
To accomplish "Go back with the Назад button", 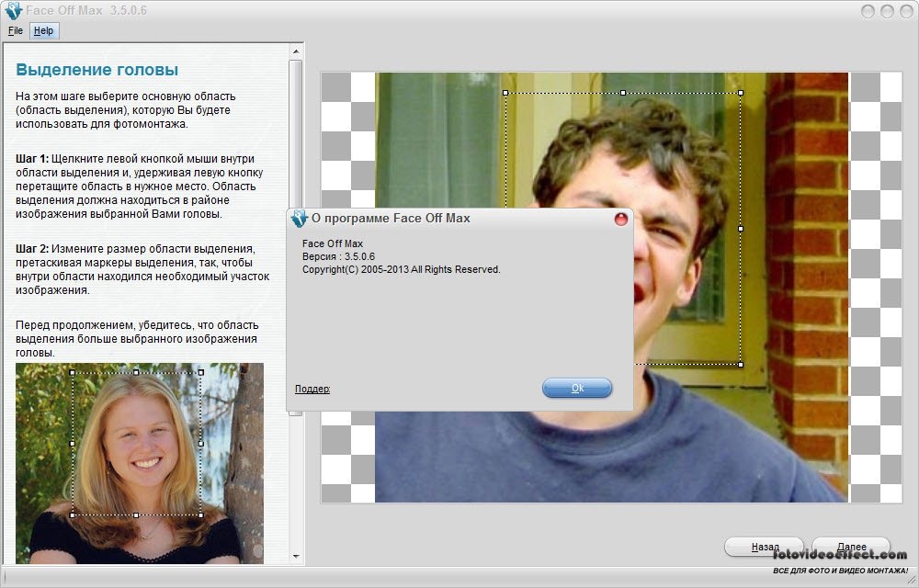I will click(x=765, y=547).
